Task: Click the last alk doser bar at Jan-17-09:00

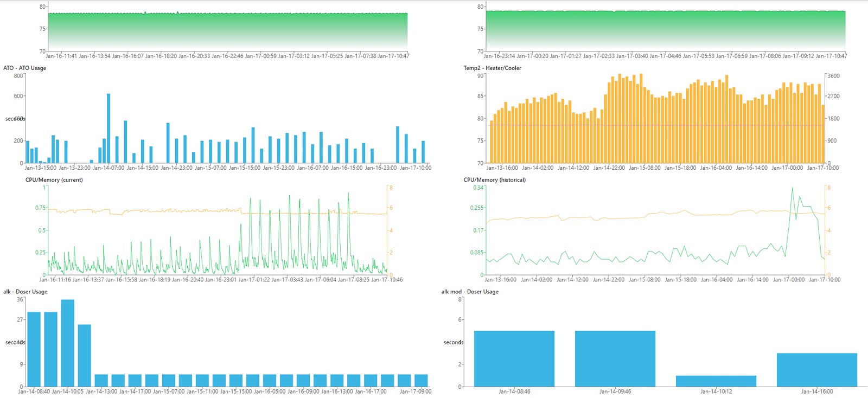Action: pos(421,381)
